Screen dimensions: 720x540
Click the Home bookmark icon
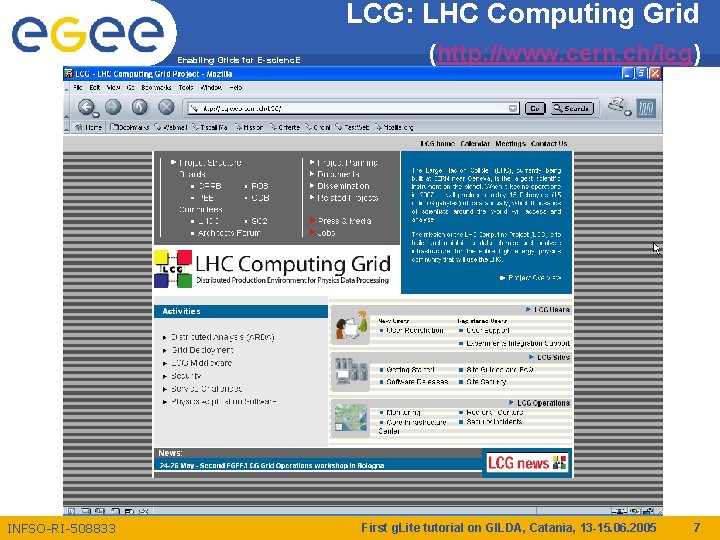coord(89,127)
